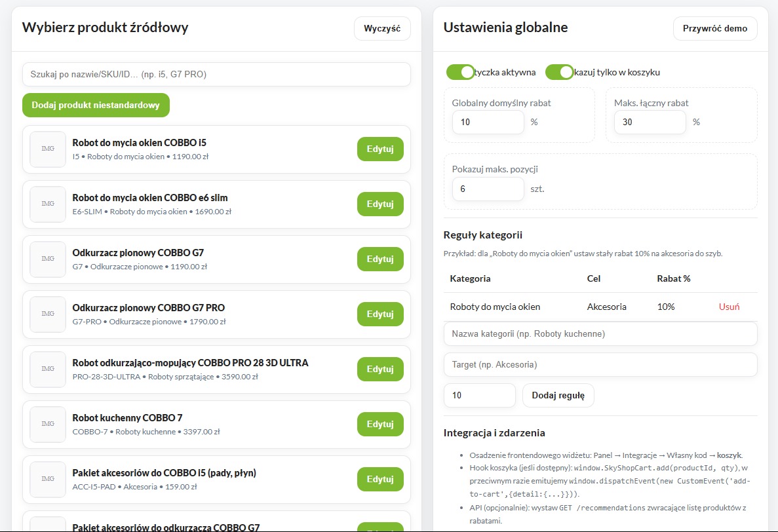The height and width of the screenshot is (532, 778).
Task: Remove the Roboty do mycia okien rule via Usuń
Action: point(729,307)
